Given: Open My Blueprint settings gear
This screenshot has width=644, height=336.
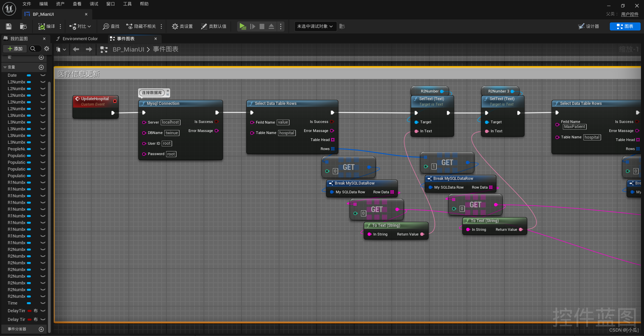Looking at the screenshot, I should point(47,49).
